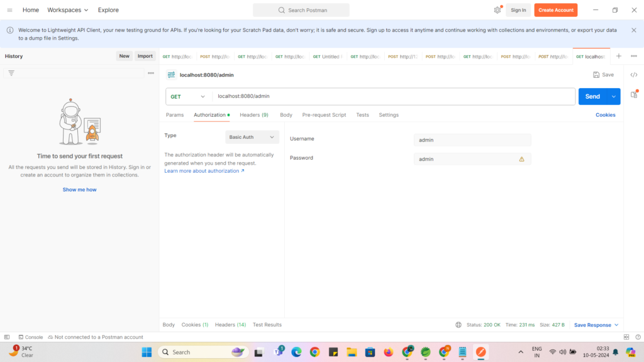Switch to the GET Untitled request tab
The width and height of the screenshot is (644, 362).
tap(328, 57)
